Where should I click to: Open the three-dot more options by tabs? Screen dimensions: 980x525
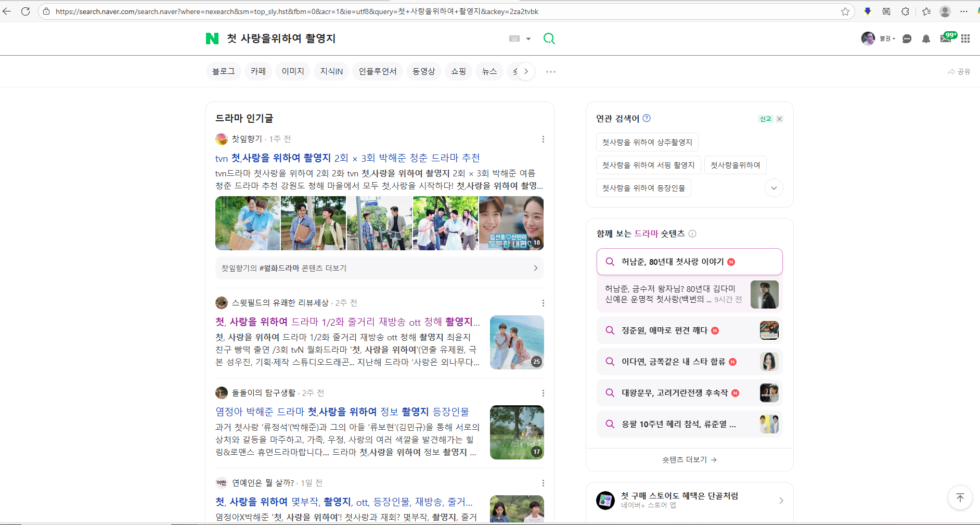point(551,71)
